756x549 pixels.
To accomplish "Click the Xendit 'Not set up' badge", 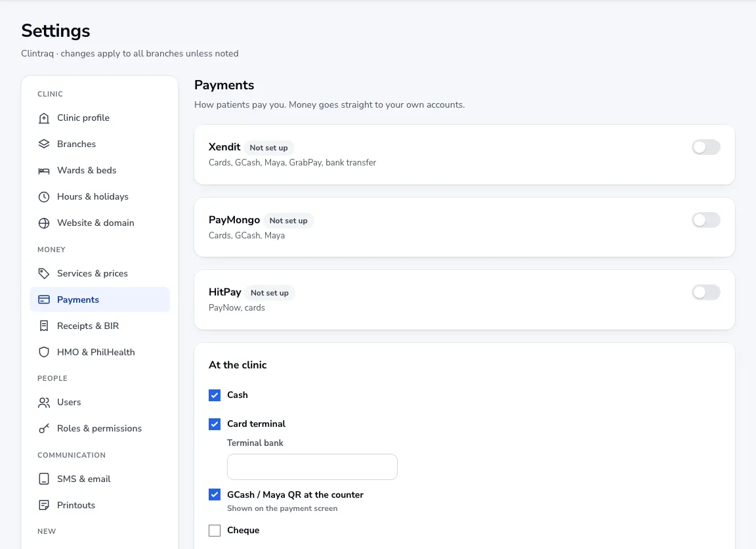I will (268, 148).
